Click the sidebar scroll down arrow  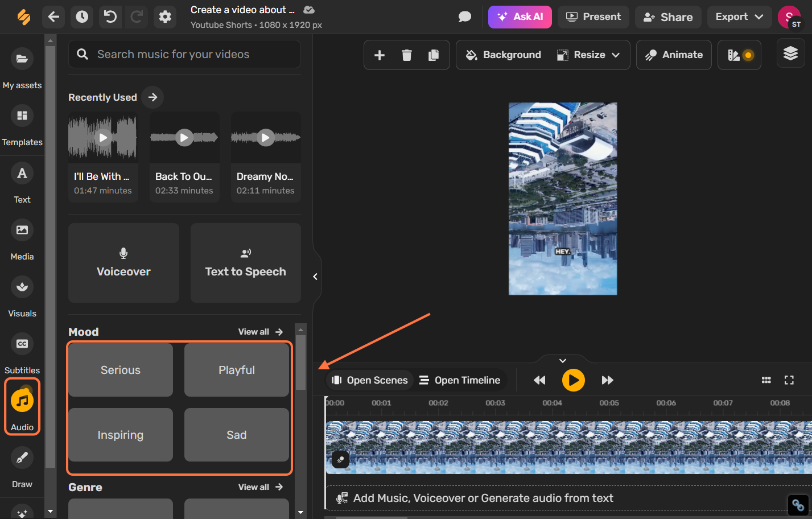pos(51,511)
